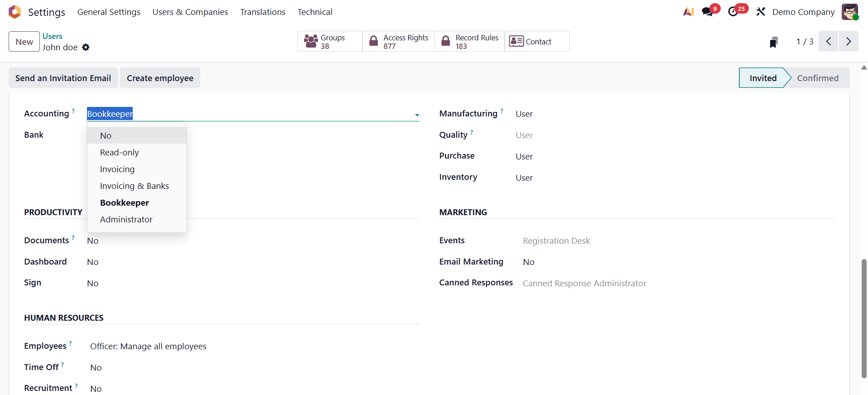Open developer tools via the wrench icon
868x395 pixels.
coord(760,12)
